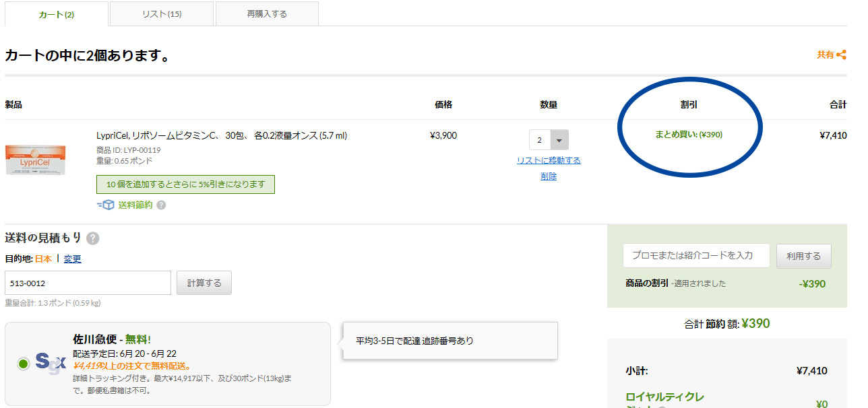The width and height of the screenshot is (868, 408).
Task: Click the 平均3-5日で配達 tooltip text
Action: (415, 341)
